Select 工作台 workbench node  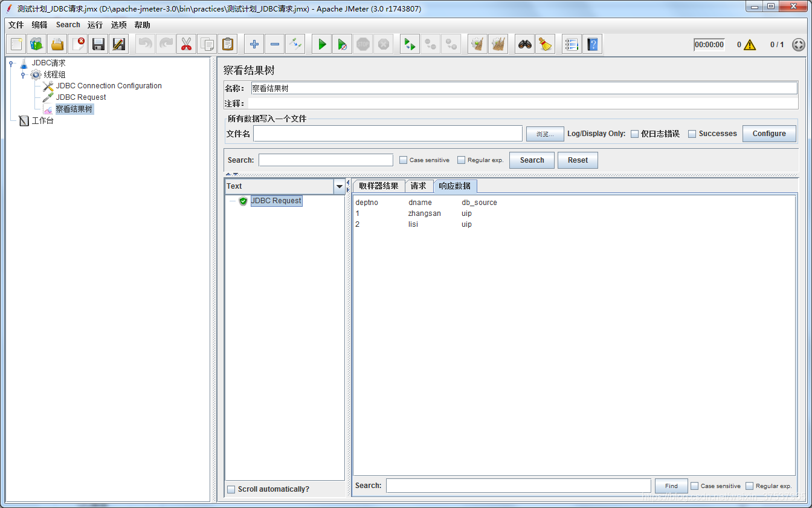[42, 121]
